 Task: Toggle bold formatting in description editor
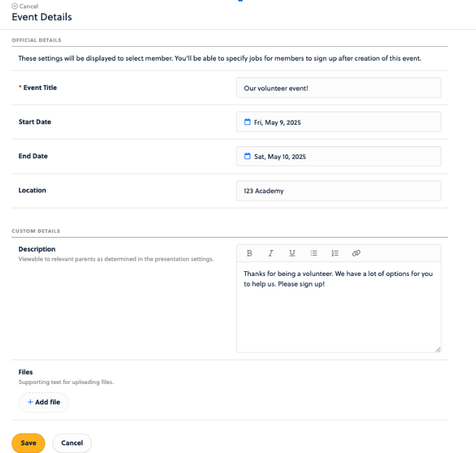click(x=249, y=253)
